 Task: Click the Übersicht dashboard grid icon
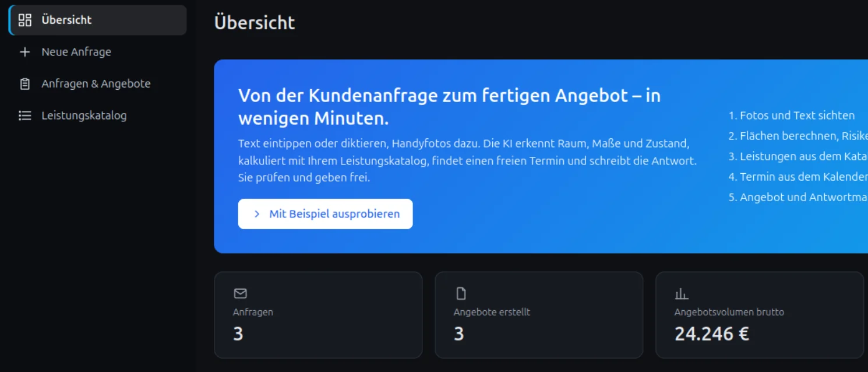tap(24, 20)
